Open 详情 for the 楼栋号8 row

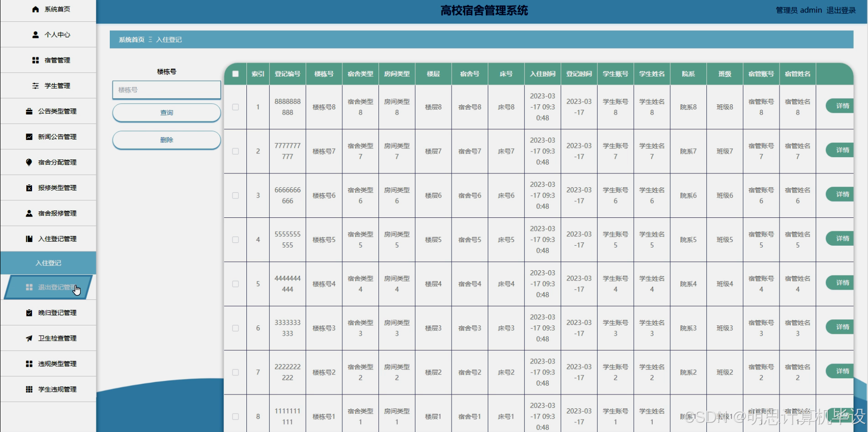(840, 106)
